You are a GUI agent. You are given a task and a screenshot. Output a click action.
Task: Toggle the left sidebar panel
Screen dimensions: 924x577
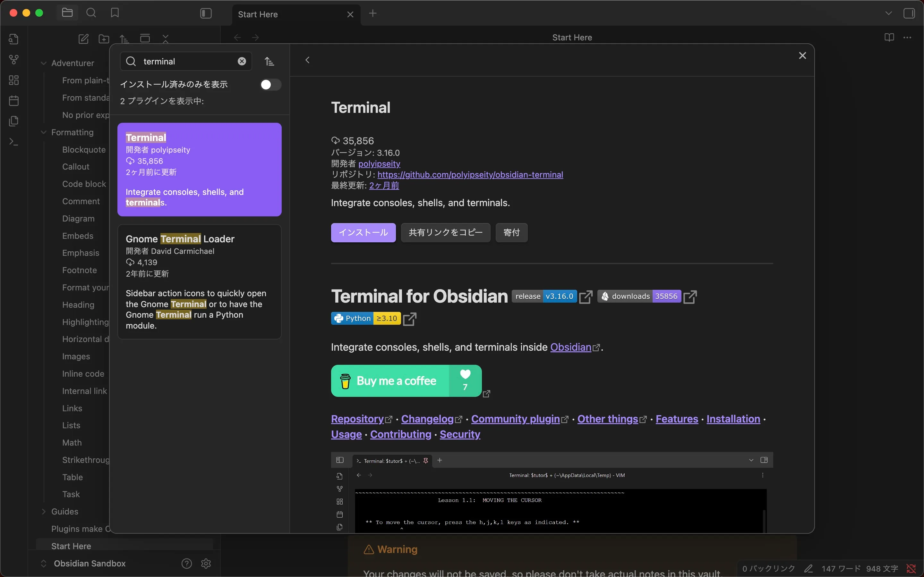pyautogui.click(x=206, y=13)
